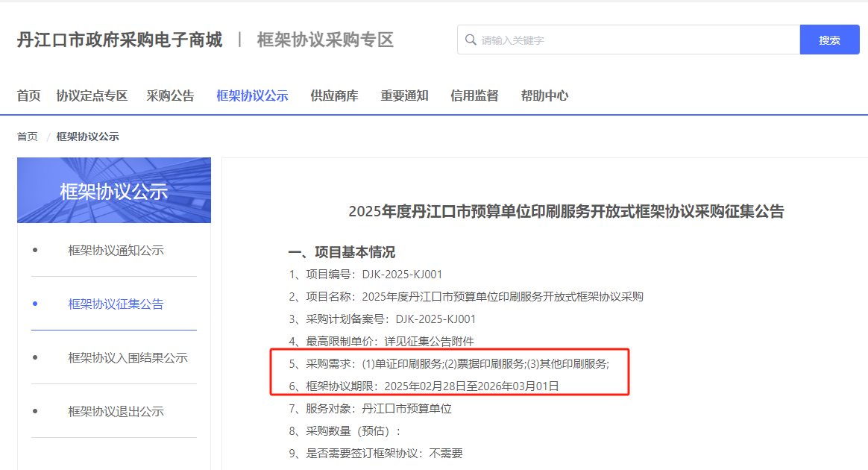Click 框架协议公示 in the breadcrumb
Image resolution: width=868 pixels, height=470 pixels.
(88, 136)
